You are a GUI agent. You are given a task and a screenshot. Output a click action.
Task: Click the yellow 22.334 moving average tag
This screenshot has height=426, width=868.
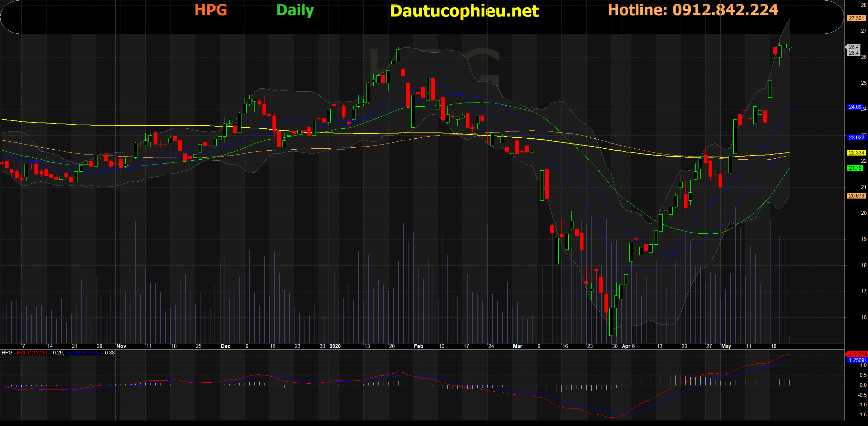coord(856,152)
